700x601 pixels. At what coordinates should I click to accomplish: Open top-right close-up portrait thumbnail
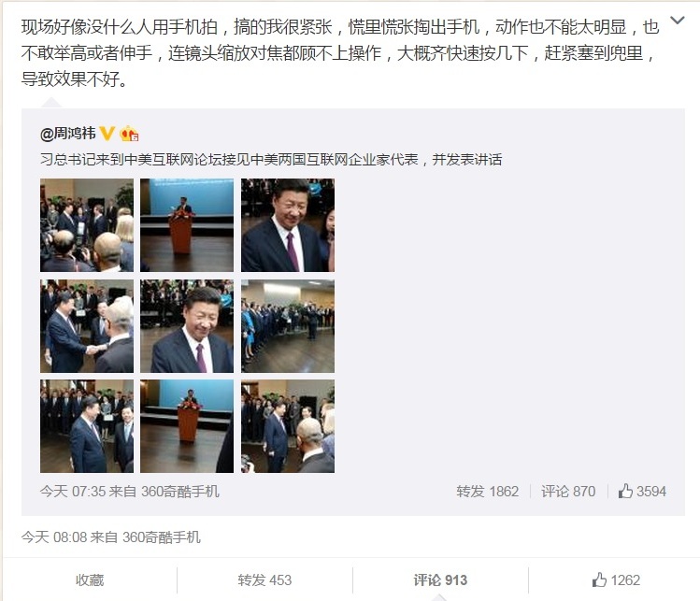pyautogui.click(x=288, y=225)
